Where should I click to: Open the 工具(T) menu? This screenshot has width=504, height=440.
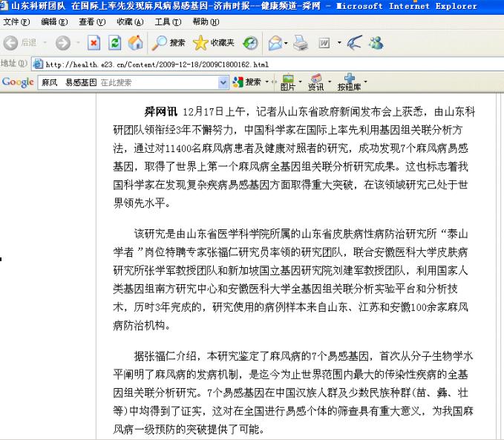coord(168,22)
